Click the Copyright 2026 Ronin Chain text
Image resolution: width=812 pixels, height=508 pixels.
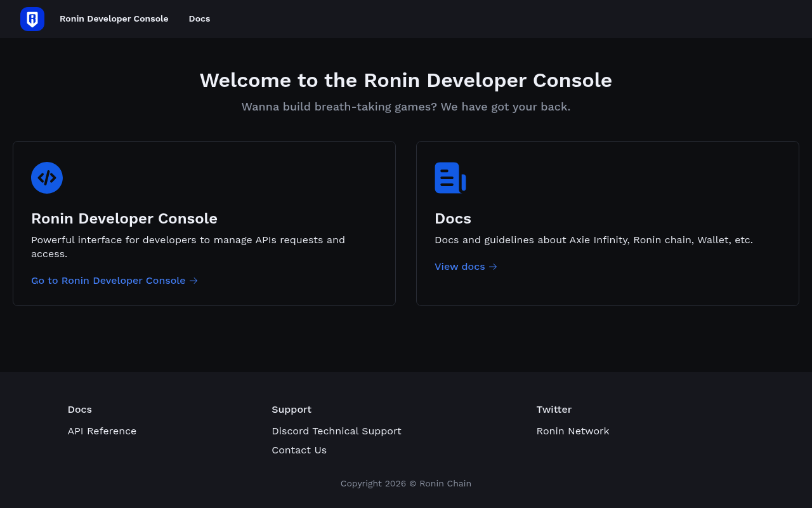click(406, 484)
